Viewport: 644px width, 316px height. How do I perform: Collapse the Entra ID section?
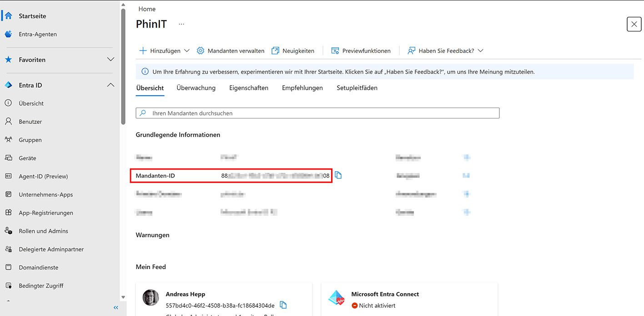(111, 85)
